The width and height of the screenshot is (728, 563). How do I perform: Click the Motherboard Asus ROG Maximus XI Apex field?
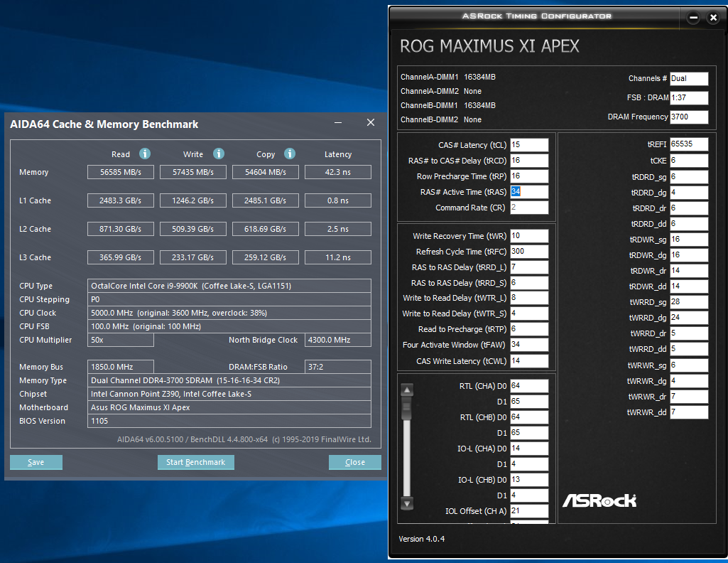229,407
